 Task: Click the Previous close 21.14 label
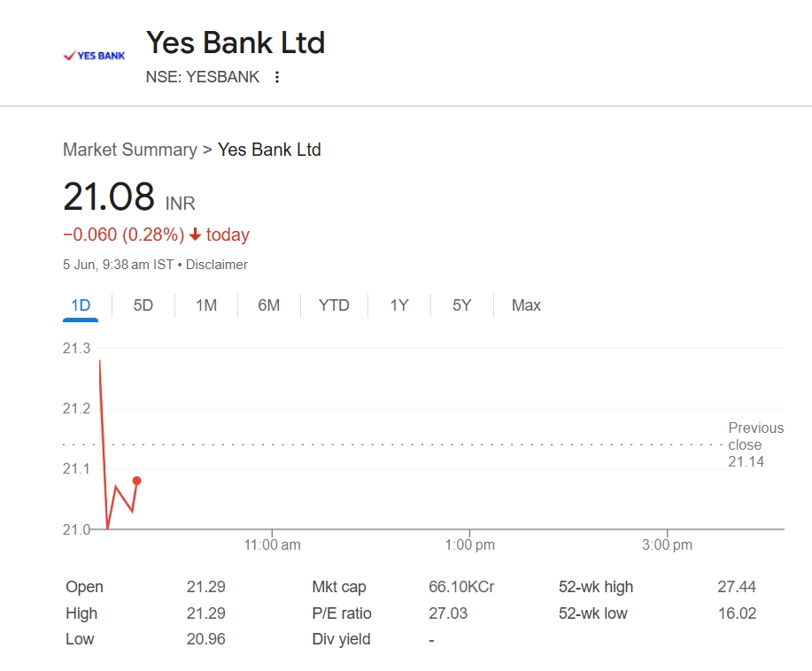point(744,444)
